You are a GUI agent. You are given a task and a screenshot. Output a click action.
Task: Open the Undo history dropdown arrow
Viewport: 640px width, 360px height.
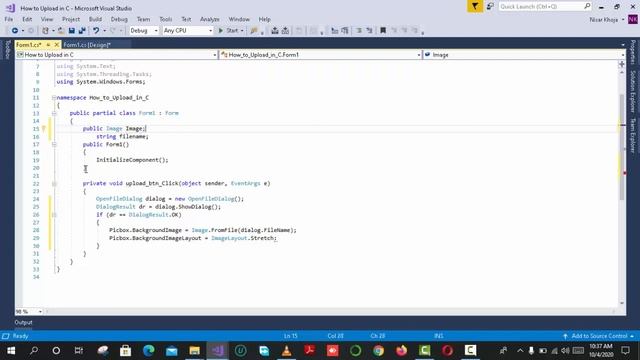pos(104,31)
